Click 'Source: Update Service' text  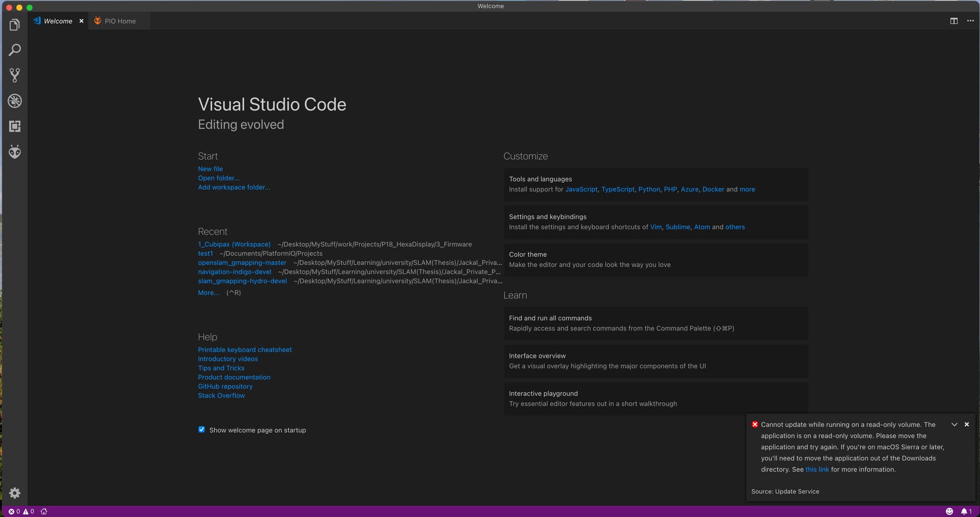pyautogui.click(x=785, y=491)
